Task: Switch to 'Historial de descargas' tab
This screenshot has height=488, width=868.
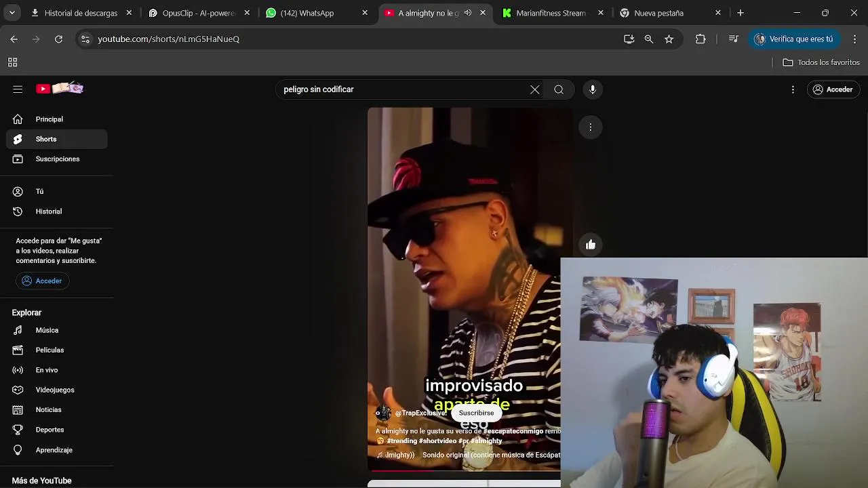Action: (80, 13)
